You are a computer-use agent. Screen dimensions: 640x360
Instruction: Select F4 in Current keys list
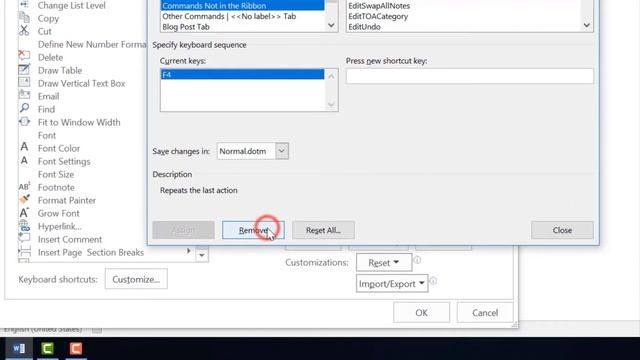(x=243, y=74)
